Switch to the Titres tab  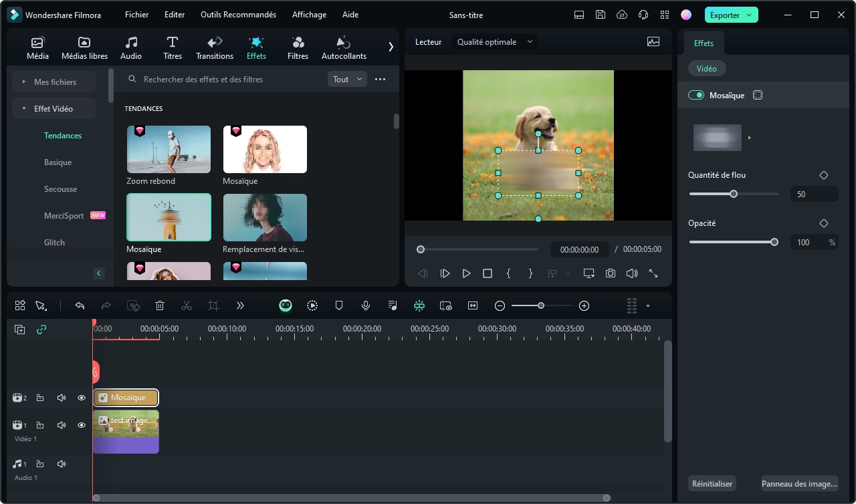click(x=173, y=48)
